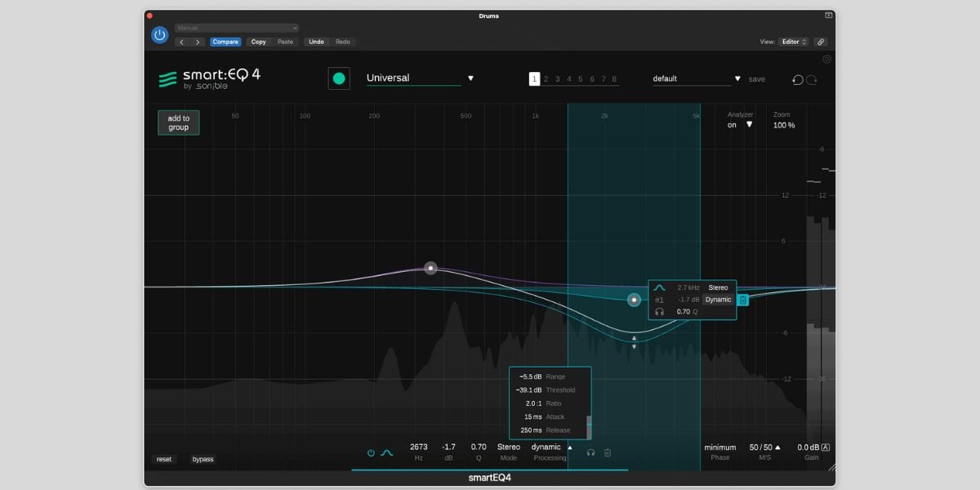Click the -1.7 dB gain value
980x490 pixels.
[448, 447]
